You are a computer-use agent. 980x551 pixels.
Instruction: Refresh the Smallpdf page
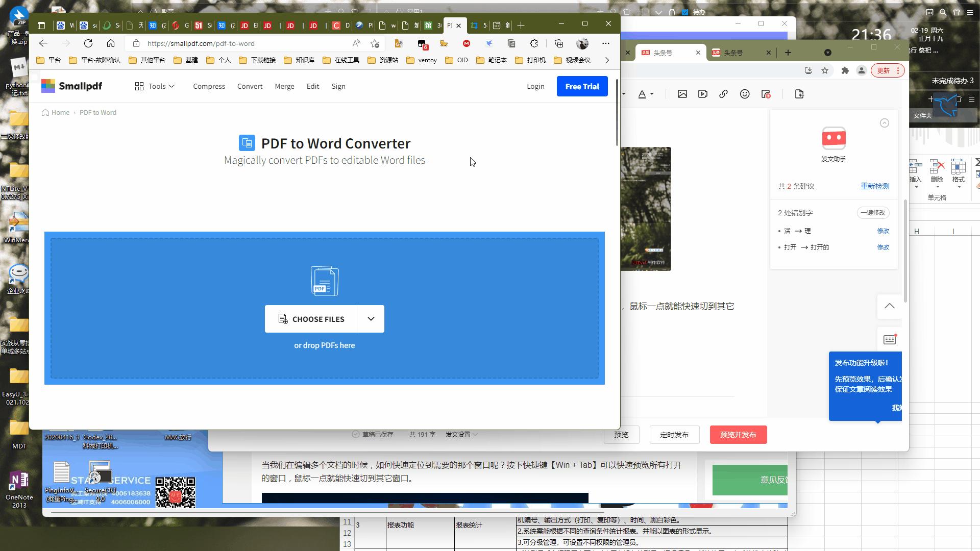pos(88,43)
